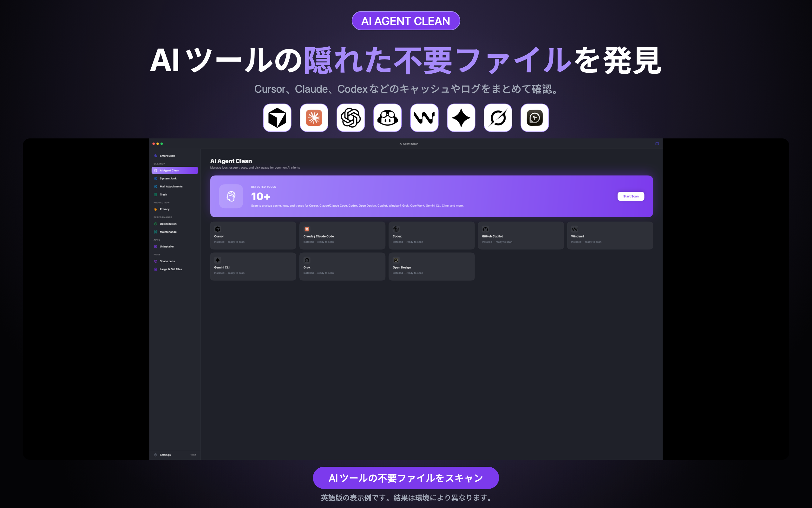Open the Privacy section

(175, 209)
